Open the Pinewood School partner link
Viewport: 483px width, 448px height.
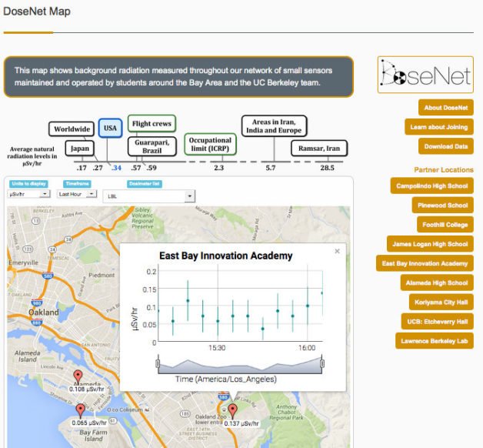tap(443, 206)
